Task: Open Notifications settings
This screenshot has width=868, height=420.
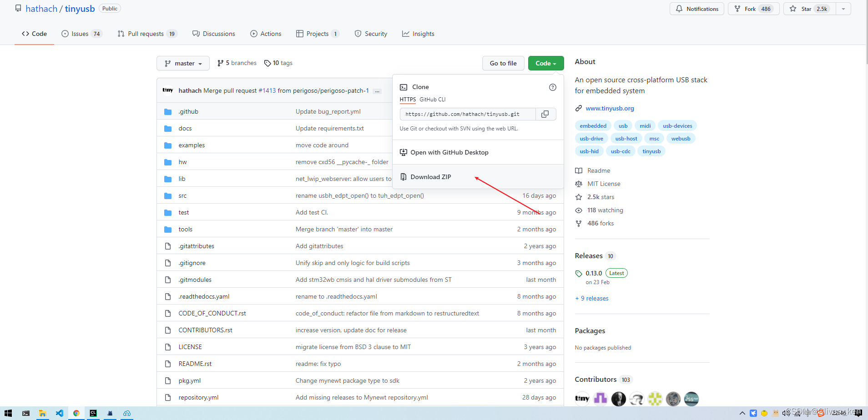Action: [696, 9]
